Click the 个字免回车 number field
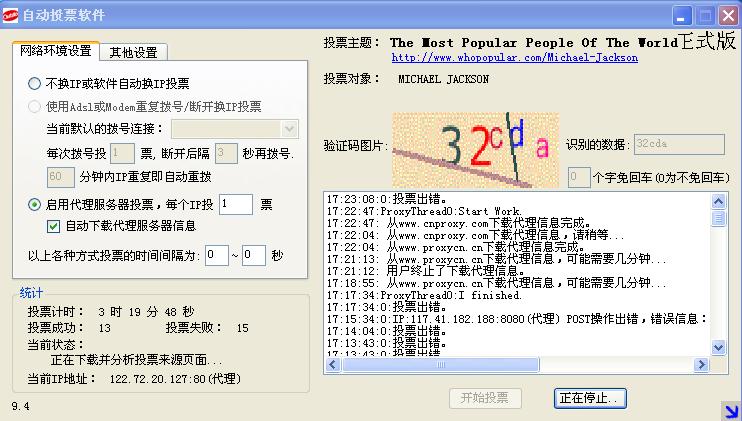742x421 pixels. tap(579, 177)
